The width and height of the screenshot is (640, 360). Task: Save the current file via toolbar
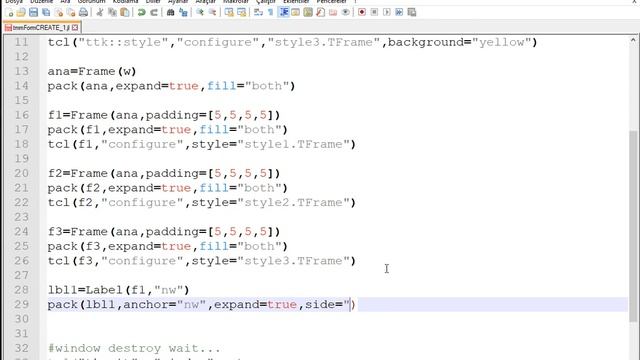tap(33, 12)
